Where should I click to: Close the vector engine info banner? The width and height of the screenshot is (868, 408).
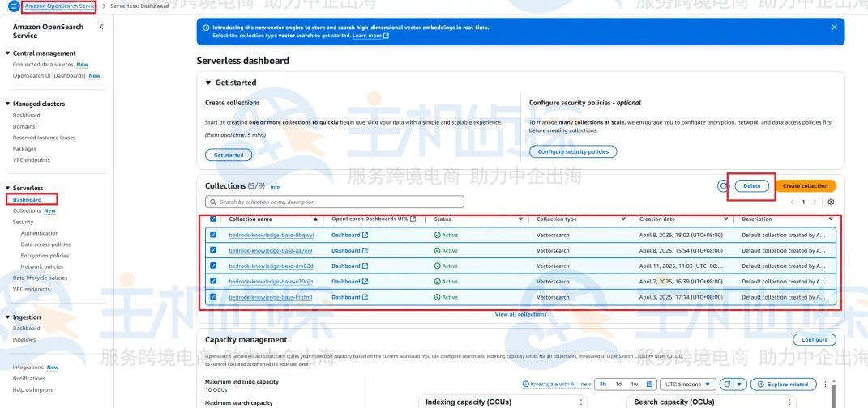834,28
